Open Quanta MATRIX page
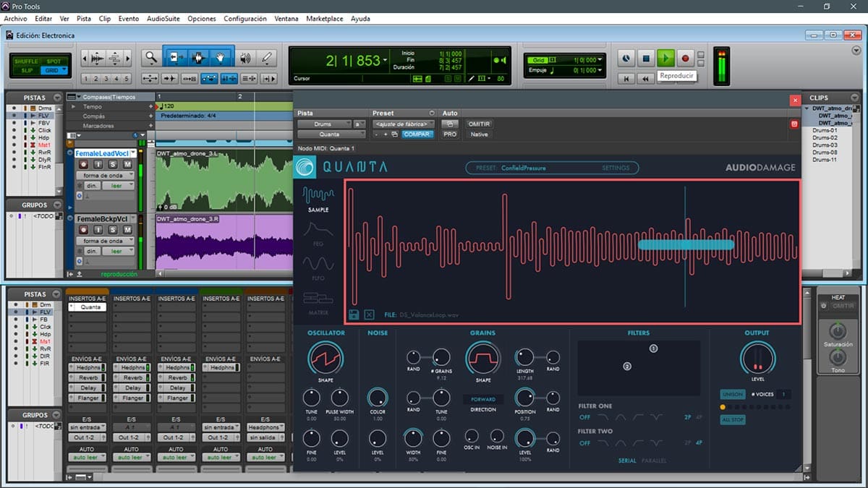Image resolution: width=868 pixels, height=488 pixels. pyautogui.click(x=318, y=303)
